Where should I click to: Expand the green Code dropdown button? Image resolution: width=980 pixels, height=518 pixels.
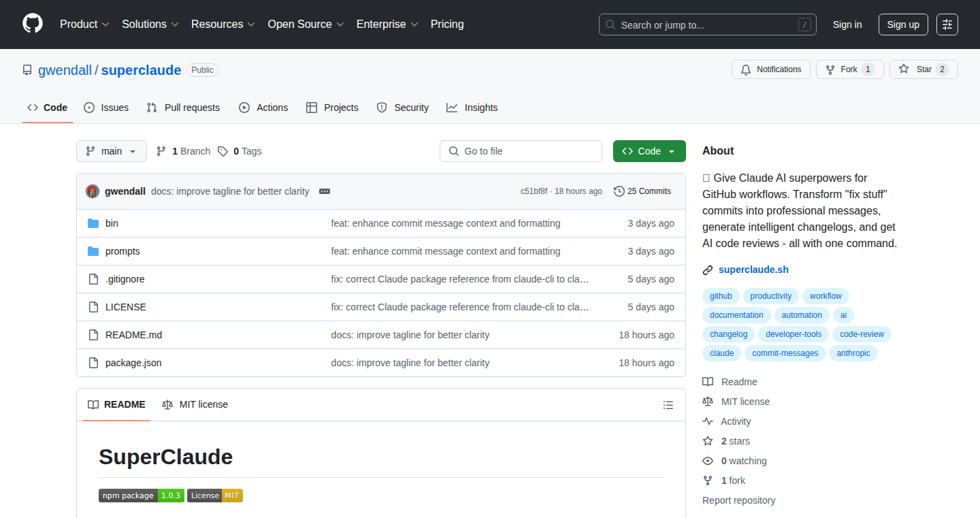pyautogui.click(x=649, y=151)
